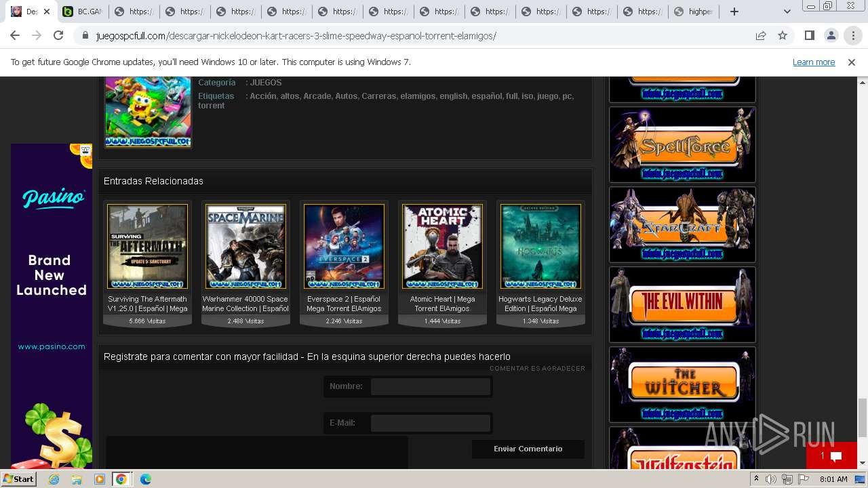View site info lock icon
This screenshot has width=868, height=488.
click(85, 35)
